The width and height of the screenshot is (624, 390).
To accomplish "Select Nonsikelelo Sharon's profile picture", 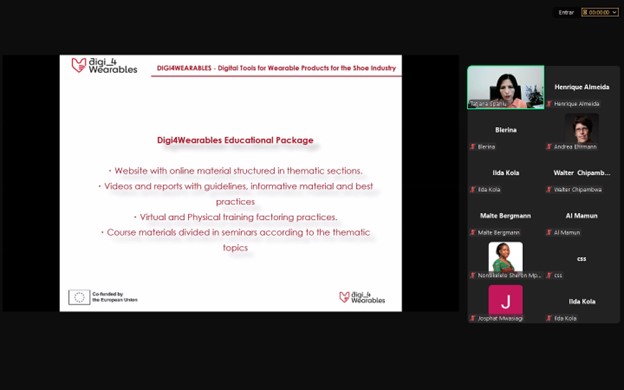I will click(x=505, y=257).
